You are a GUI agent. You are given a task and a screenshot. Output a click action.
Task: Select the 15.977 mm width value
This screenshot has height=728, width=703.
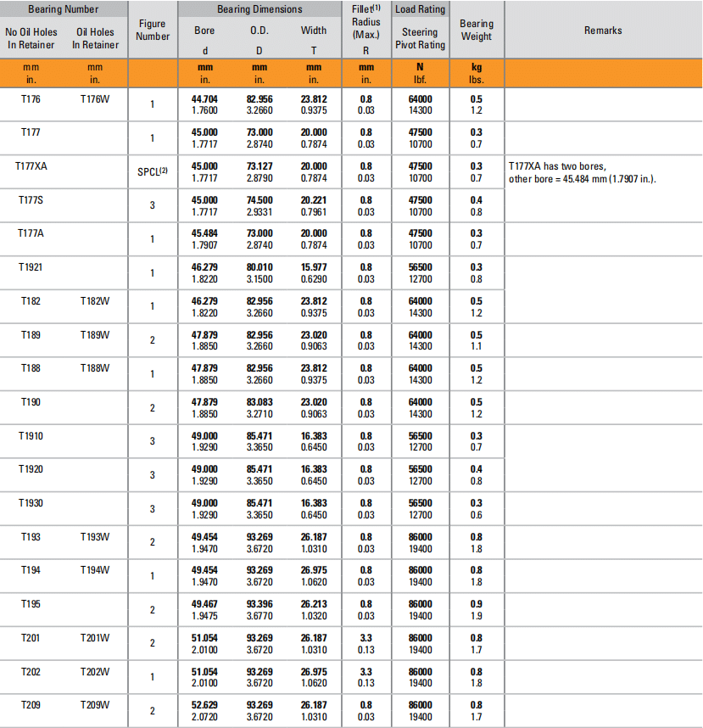(x=313, y=267)
